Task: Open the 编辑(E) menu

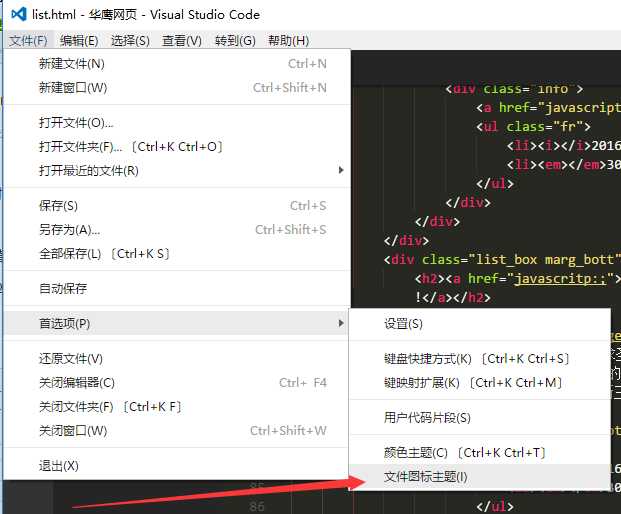Action: tap(79, 40)
